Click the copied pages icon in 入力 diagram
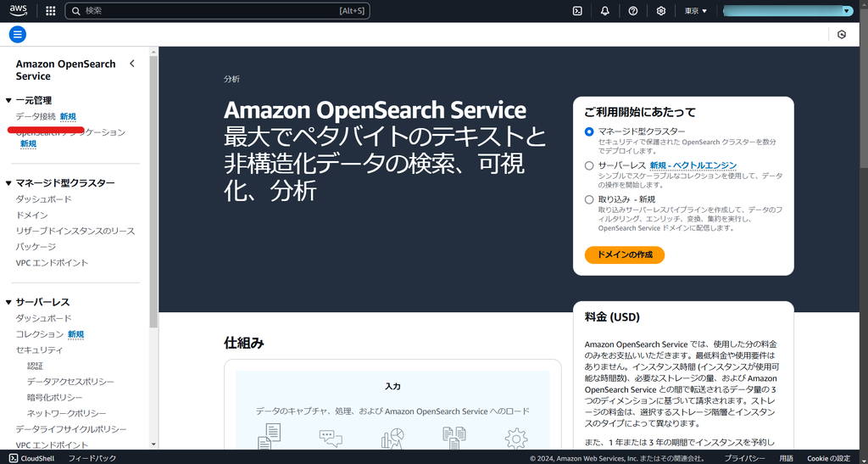Viewport: 868px width, 464px height. click(x=454, y=438)
